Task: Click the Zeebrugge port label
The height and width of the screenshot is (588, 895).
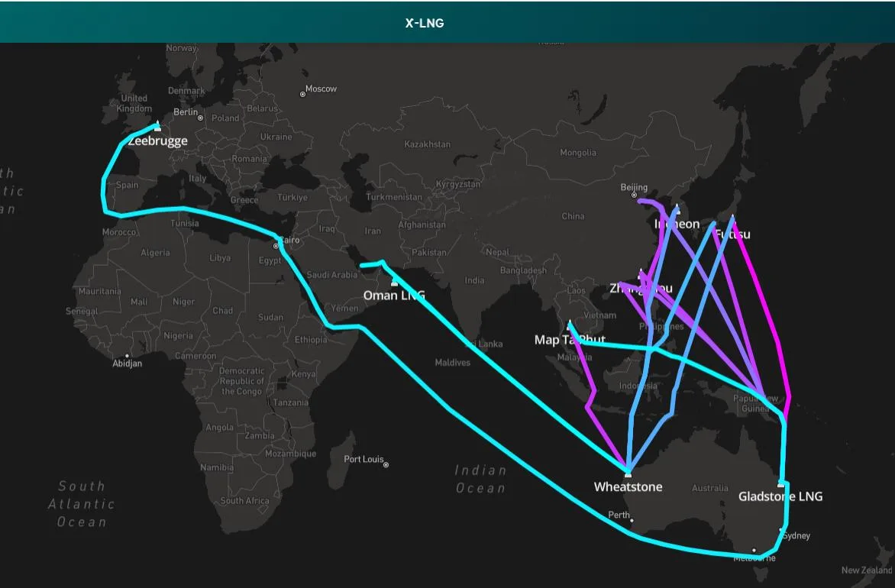Action: coord(157,141)
